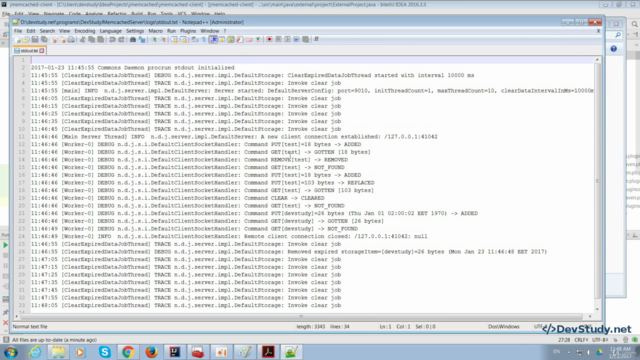This screenshot has height=360, width=640.
Task: Click the scroll-down arrow of editor
Action: (598, 309)
